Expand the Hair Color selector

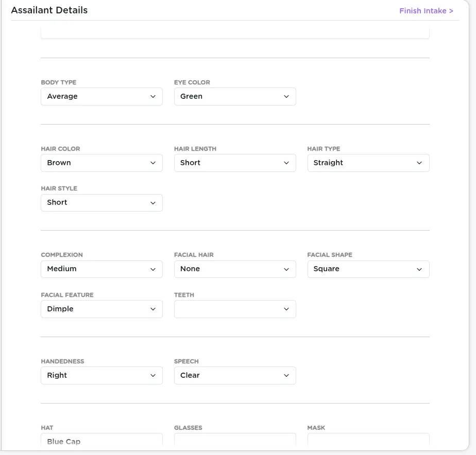tap(101, 163)
